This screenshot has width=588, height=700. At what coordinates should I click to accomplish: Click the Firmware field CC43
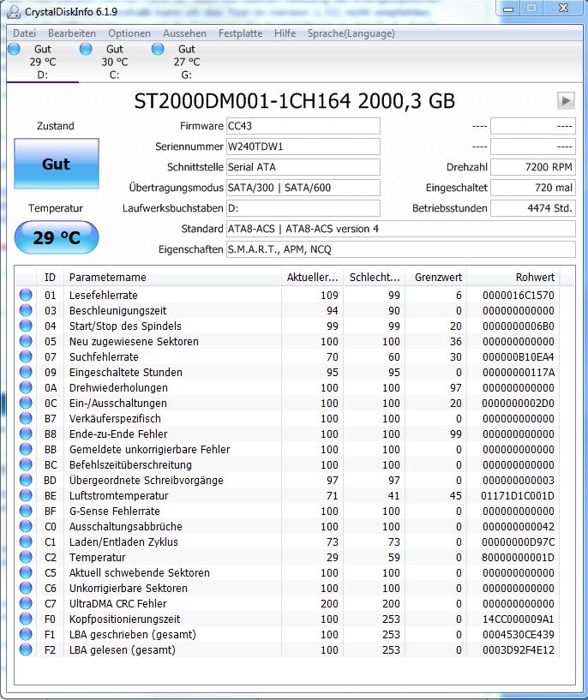303,126
